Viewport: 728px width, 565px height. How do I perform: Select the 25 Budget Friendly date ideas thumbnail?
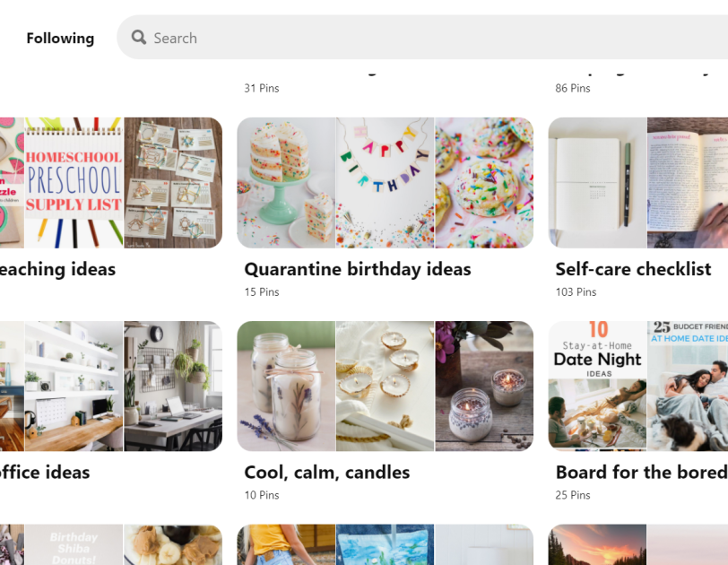click(x=688, y=387)
